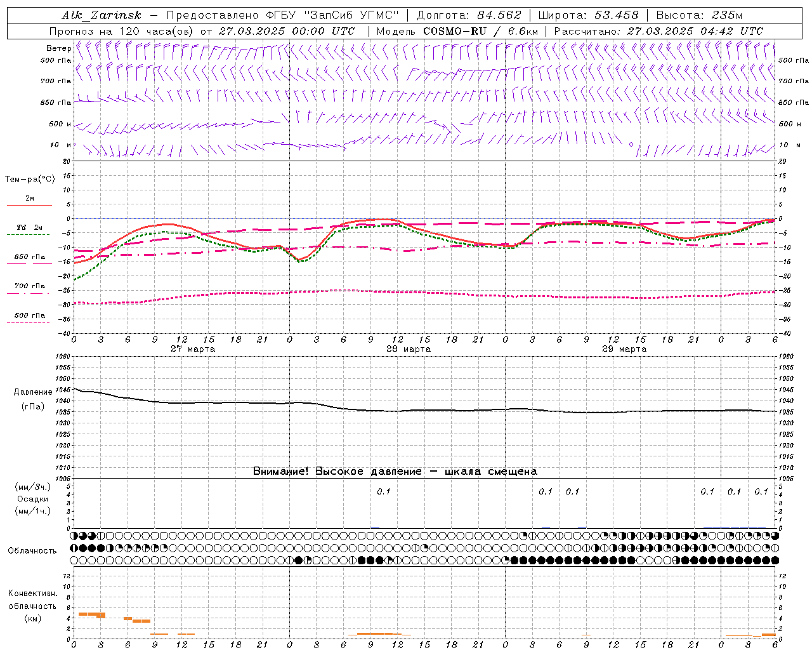Click the Давление chart label

pos(32,392)
